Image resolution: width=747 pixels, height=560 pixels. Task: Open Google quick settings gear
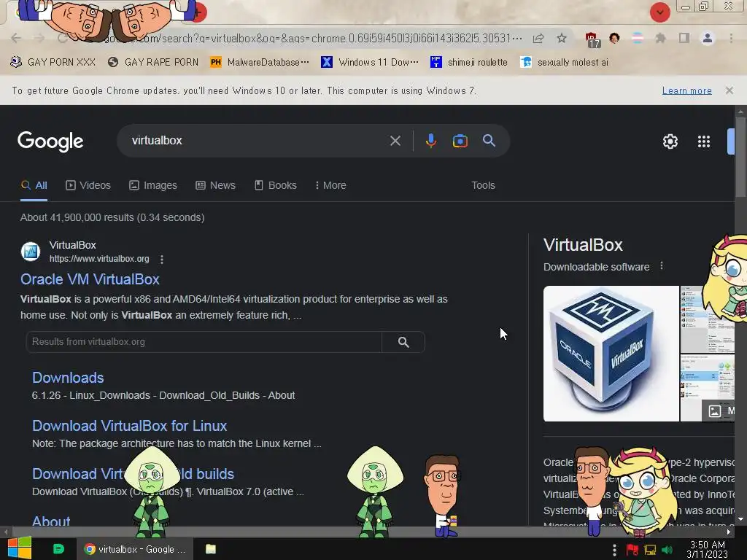click(670, 141)
